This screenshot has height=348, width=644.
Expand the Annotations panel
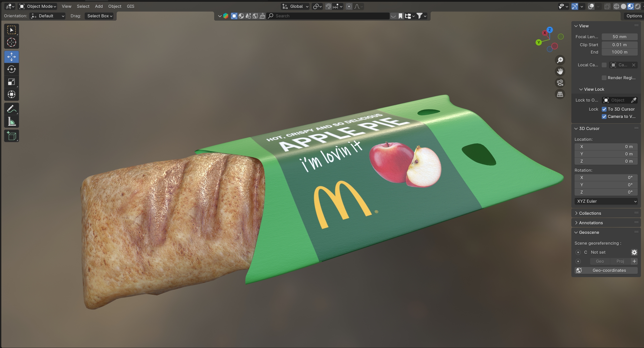(591, 223)
